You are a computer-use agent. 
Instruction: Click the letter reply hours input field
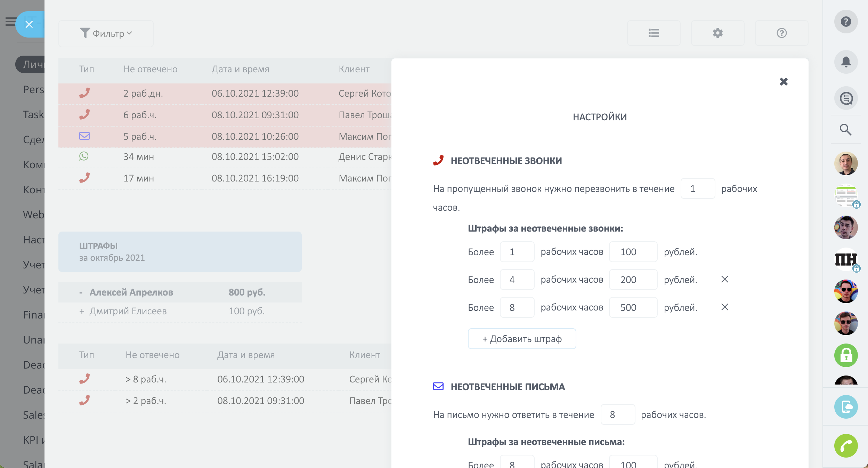617,414
